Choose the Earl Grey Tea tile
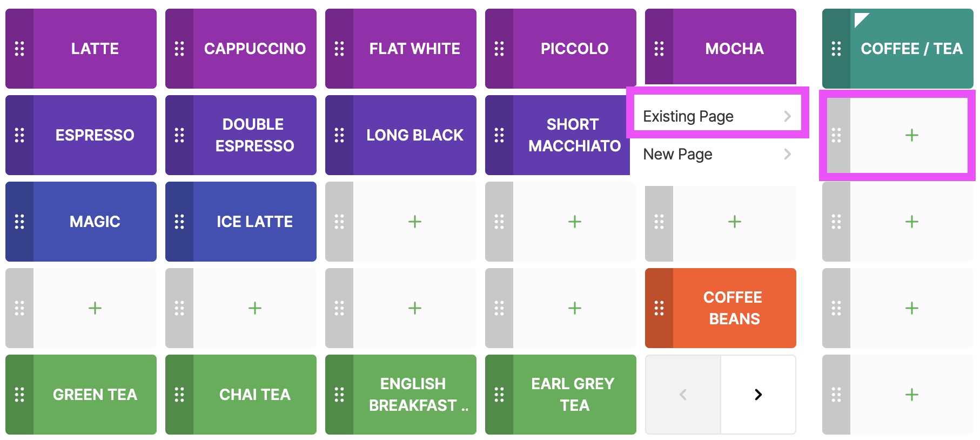The width and height of the screenshot is (980, 440). point(573,395)
